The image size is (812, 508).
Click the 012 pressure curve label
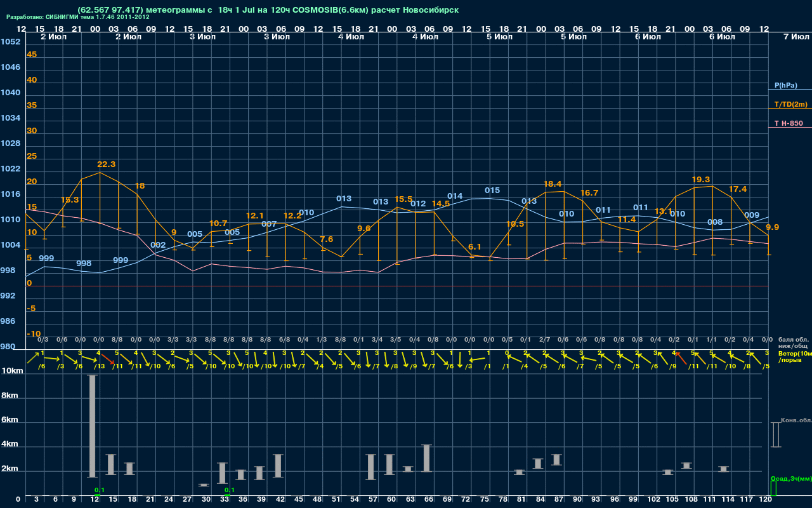point(418,203)
